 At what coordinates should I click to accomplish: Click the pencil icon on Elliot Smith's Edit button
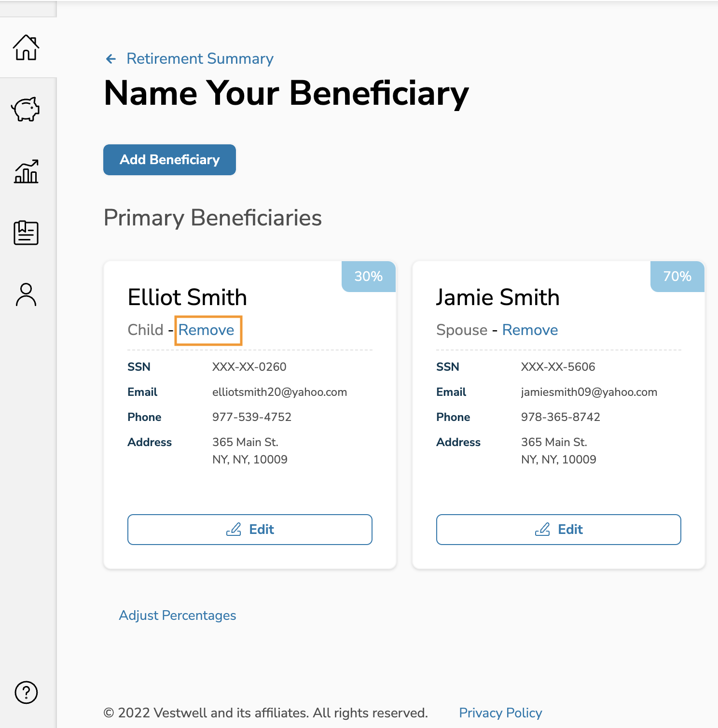pos(234,529)
